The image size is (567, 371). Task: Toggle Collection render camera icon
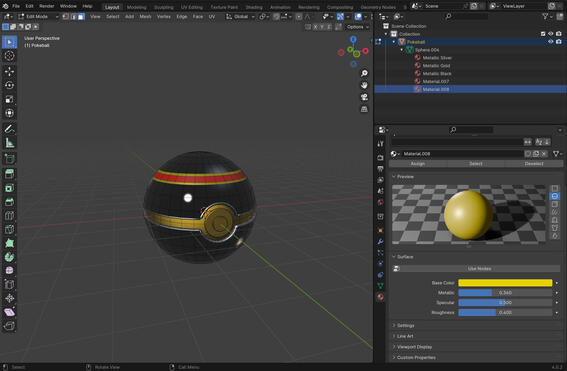point(559,34)
